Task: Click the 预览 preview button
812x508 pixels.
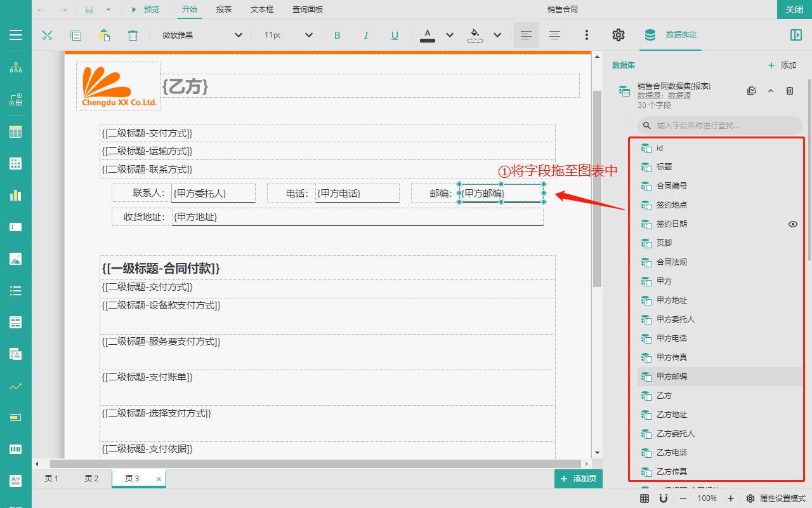Action: point(145,10)
